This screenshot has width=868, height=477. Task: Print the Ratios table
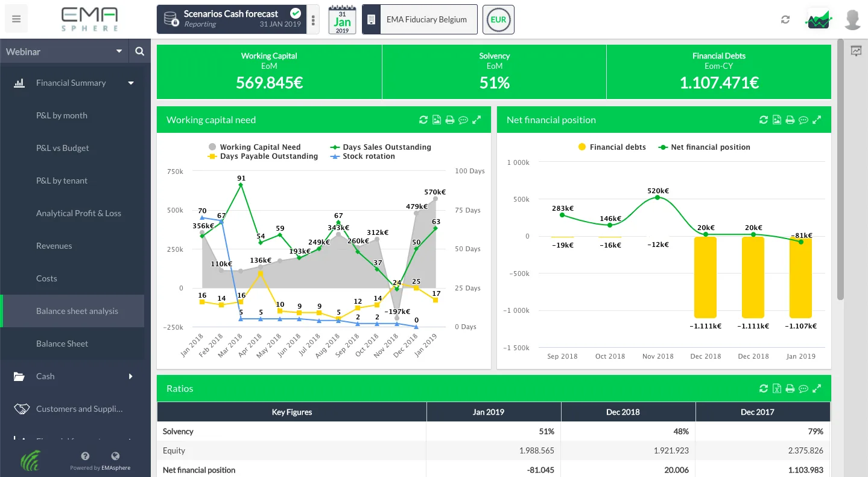tap(790, 389)
